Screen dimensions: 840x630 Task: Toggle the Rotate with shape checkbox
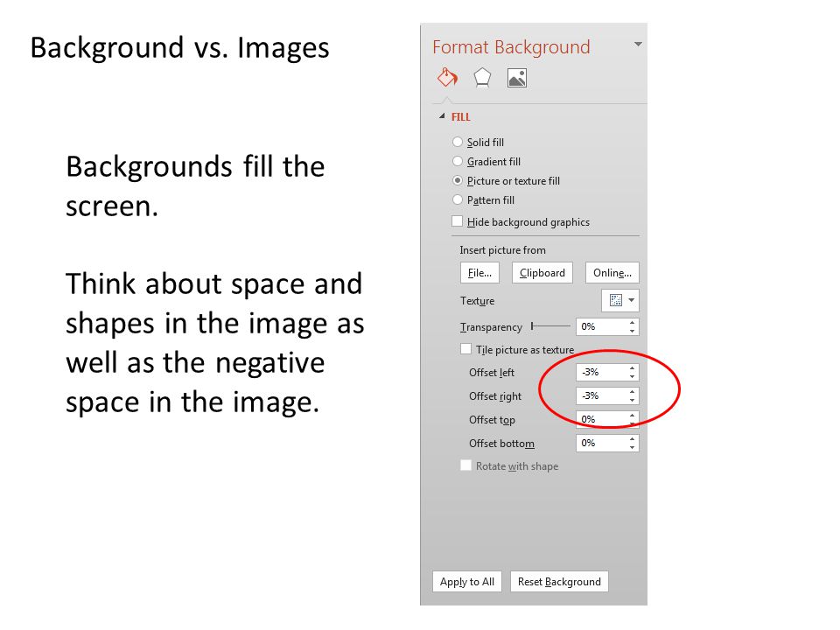coord(465,465)
